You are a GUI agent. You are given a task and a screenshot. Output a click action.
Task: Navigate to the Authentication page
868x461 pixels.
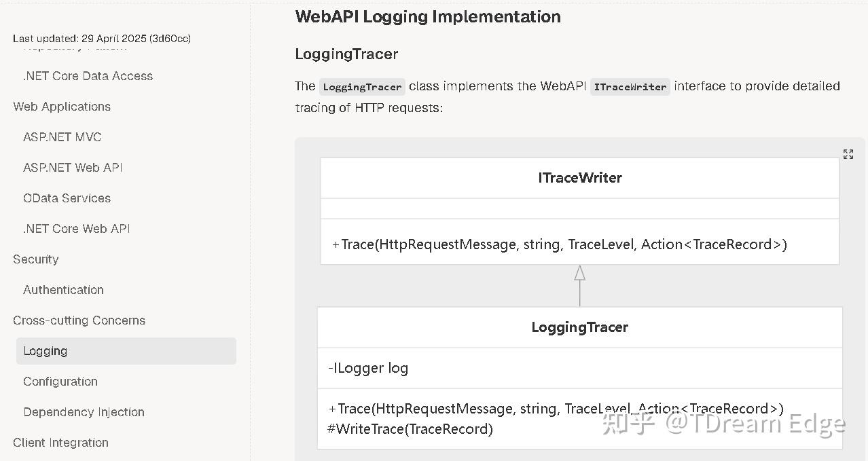[x=63, y=290]
